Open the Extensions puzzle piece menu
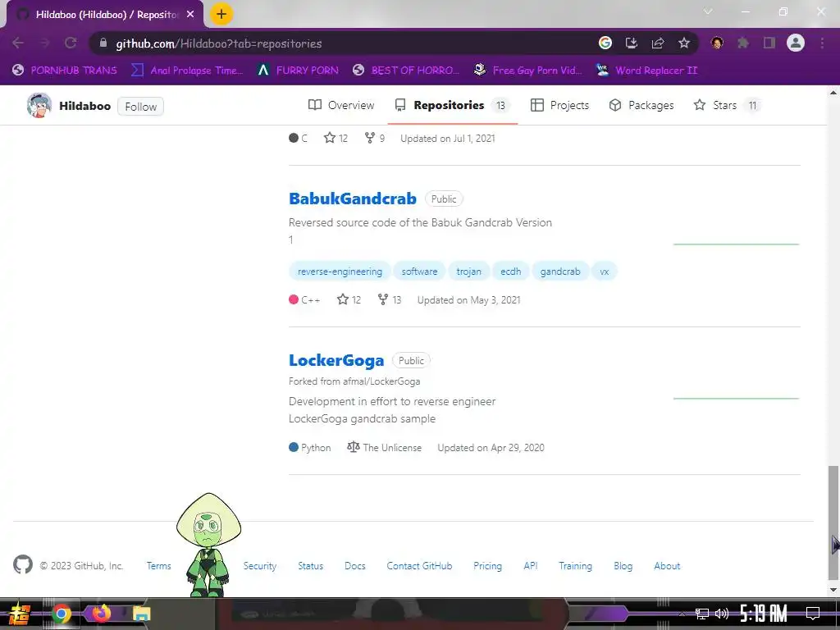Screen dimensions: 840x630 [743, 43]
